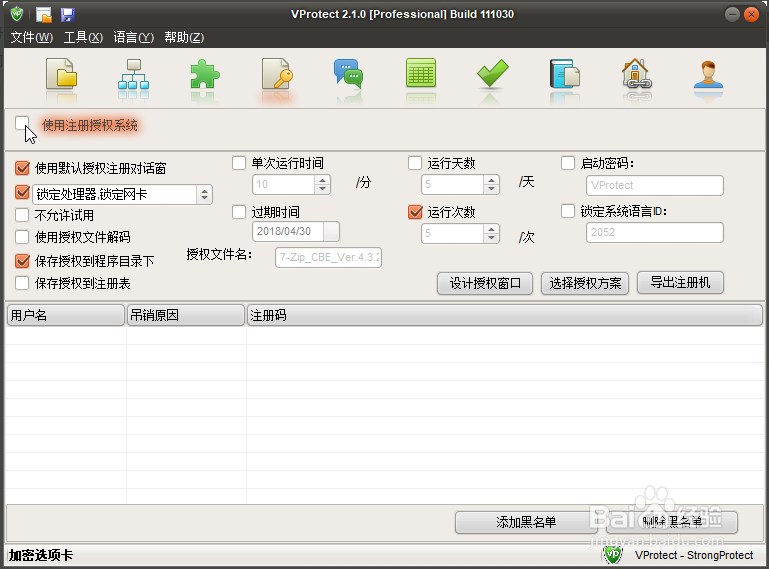Click the 运行天数 value field showing 5
Viewport: 769px width, 569px height.
click(x=452, y=184)
